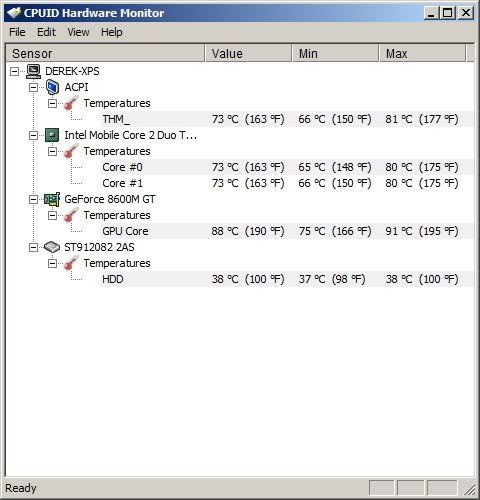Click the Min column header
Viewport: 480px width, 500px height.
click(x=336, y=53)
